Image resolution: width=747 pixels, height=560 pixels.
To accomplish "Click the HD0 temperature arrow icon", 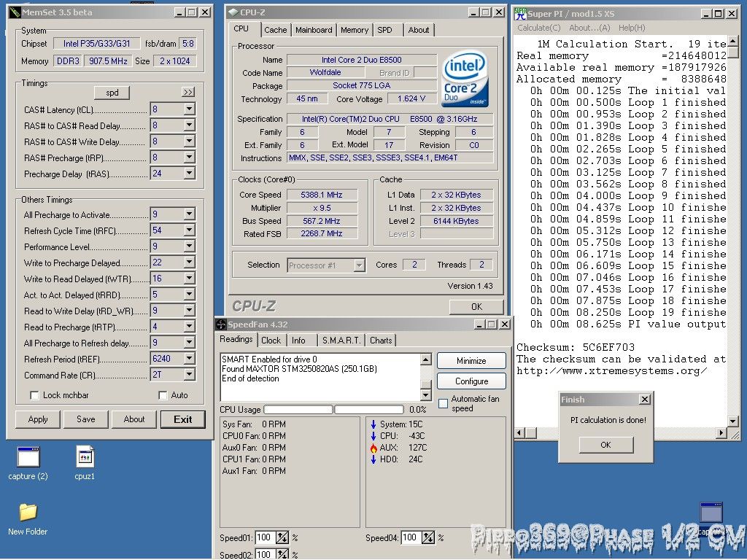I will tap(373, 459).
